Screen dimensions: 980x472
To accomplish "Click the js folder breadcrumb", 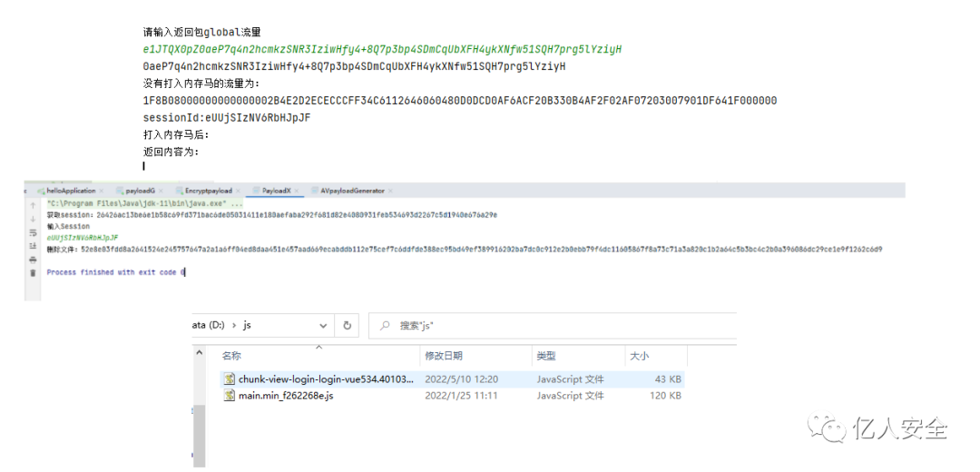I will (x=248, y=326).
